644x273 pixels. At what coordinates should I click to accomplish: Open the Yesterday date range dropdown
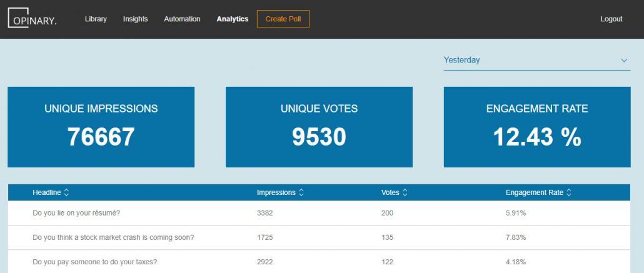coord(537,61)
